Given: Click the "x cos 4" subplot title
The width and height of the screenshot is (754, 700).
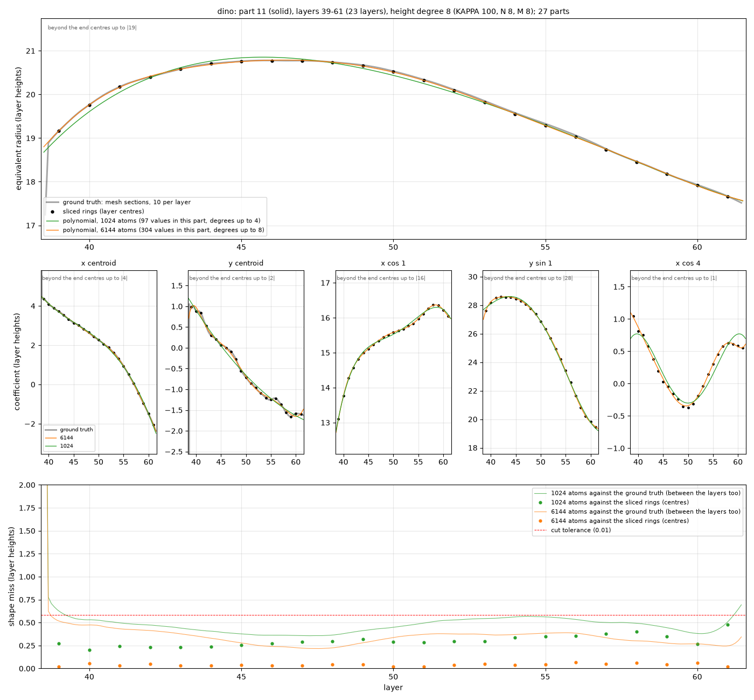Looking at the screenshot, I should click(x=688, y=263).
